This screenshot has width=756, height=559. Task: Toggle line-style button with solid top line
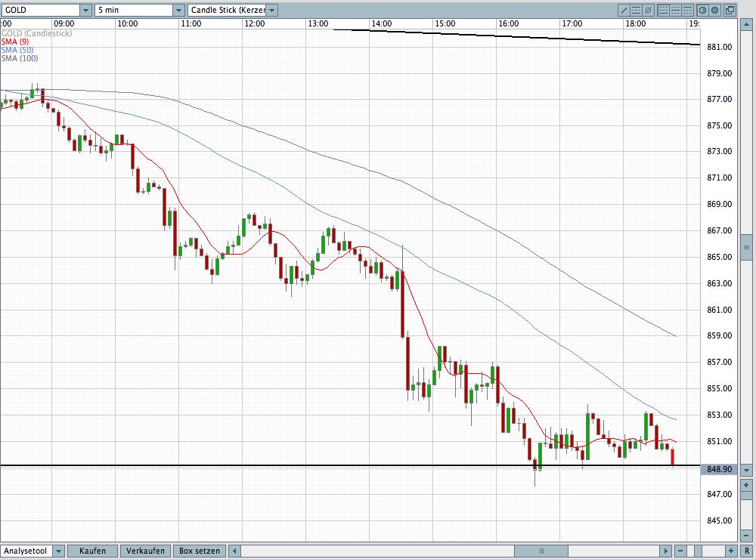click(687, 10)
